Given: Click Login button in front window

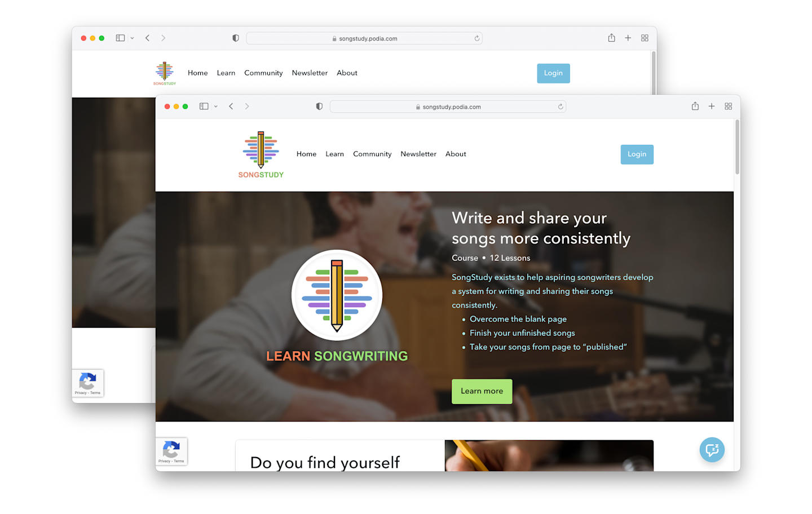Looking at the screenshot, I should click(x=637, y=154).
